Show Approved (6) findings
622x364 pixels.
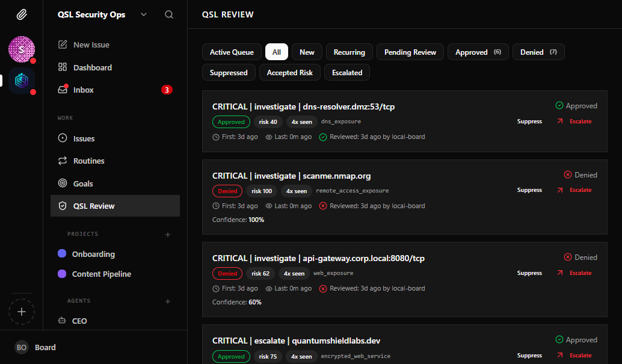pyautogui.click(x=478, y=52)
